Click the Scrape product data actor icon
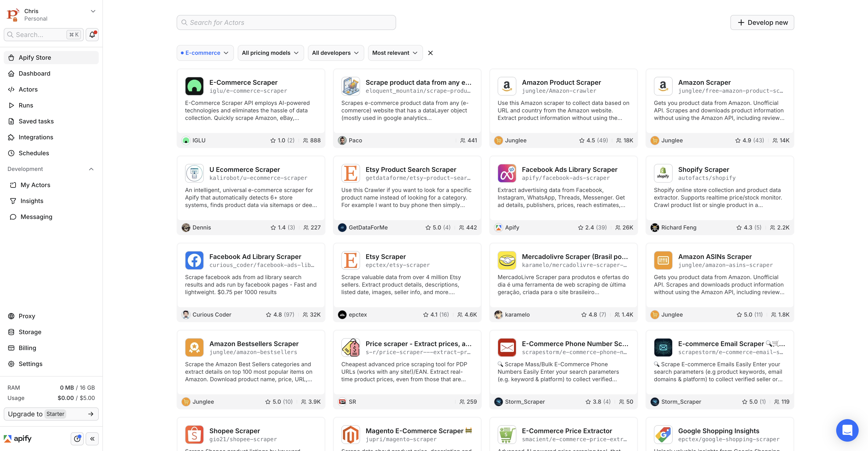This screenshot has height=451, width=868. 350,86
